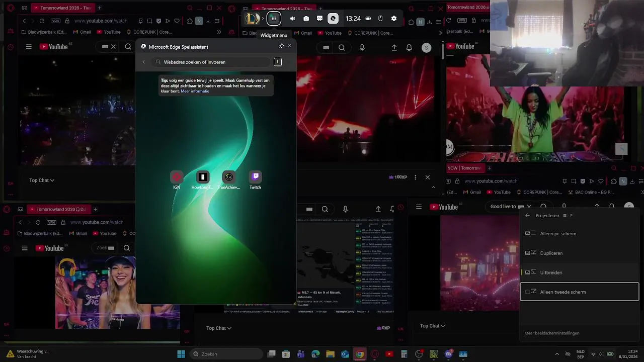Click upload icon in top-middle YouTube window
Image resolution: width=644 pixels, height=362 pixels.
point(394,48)
